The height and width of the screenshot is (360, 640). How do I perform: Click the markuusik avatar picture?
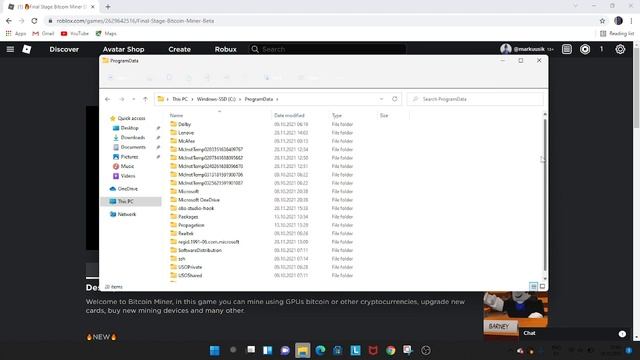(506, 49)
